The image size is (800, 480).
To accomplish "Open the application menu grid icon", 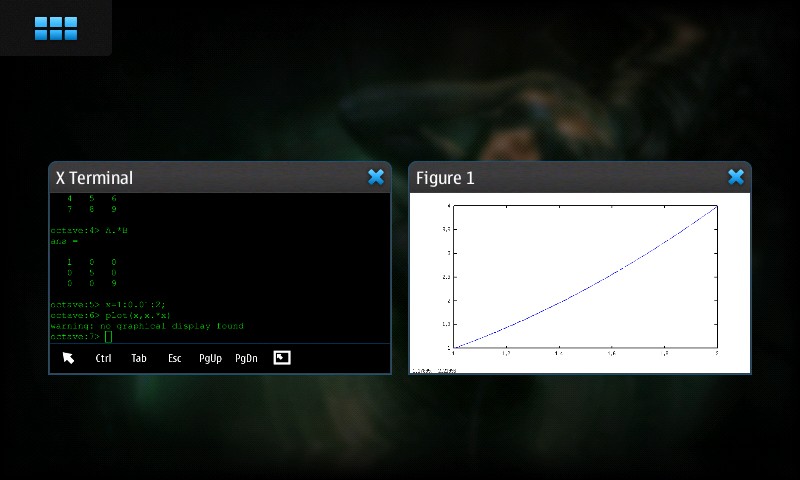I will coord(55,28).
